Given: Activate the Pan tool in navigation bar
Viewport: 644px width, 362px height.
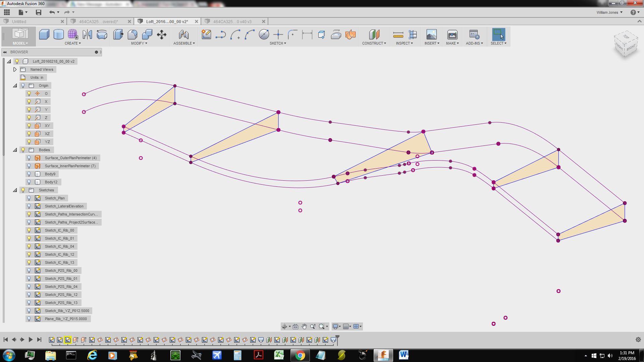Looking at the screenshot, I should [x=304, y=326].
